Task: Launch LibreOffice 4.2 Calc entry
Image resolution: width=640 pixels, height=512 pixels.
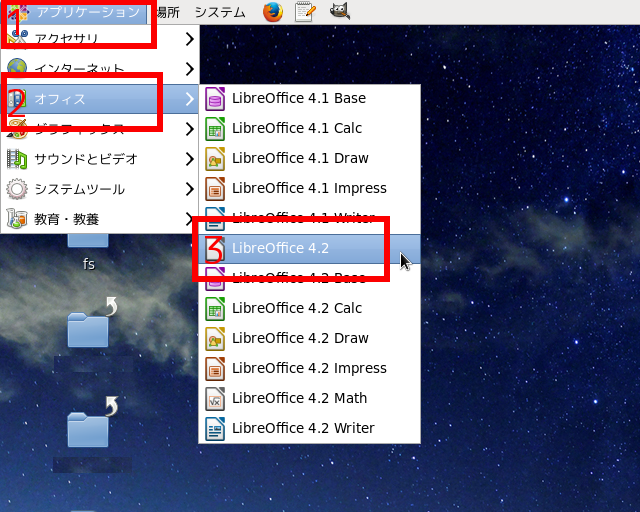Action: tap(297, 308)
